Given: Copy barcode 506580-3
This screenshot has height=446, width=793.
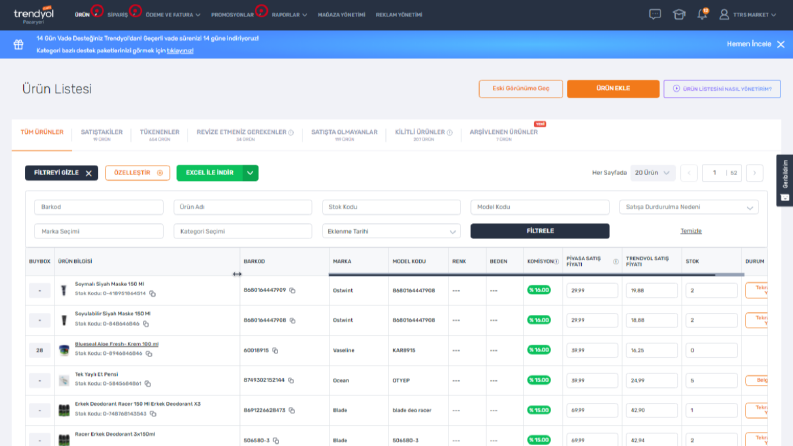Looking at the screenshot, I should (276, 440).
